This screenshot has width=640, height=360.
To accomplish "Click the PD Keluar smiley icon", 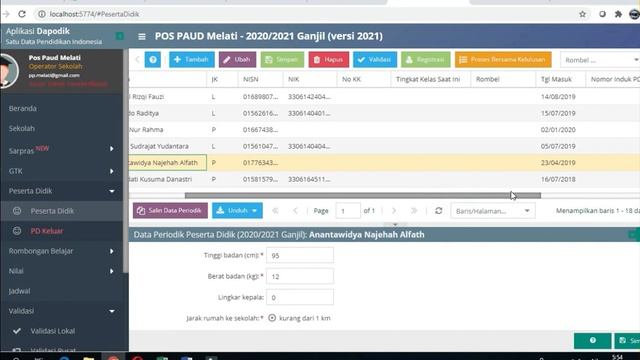I will click(17, 231).
